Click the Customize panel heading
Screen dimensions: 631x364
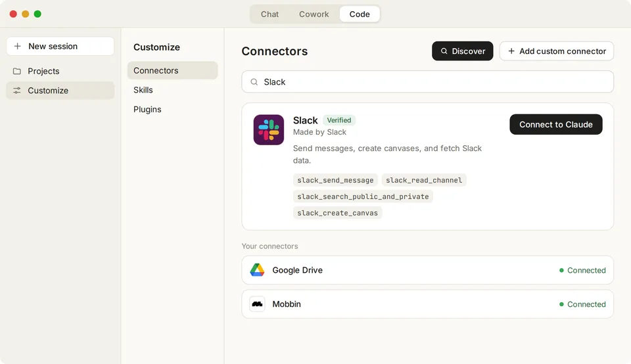tap(156, 47)
